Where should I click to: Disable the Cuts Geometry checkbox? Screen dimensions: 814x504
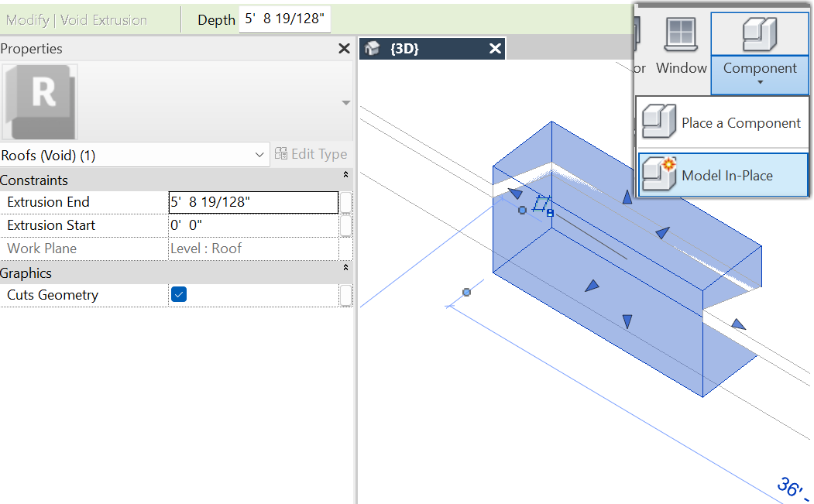(x=178, y=295)
